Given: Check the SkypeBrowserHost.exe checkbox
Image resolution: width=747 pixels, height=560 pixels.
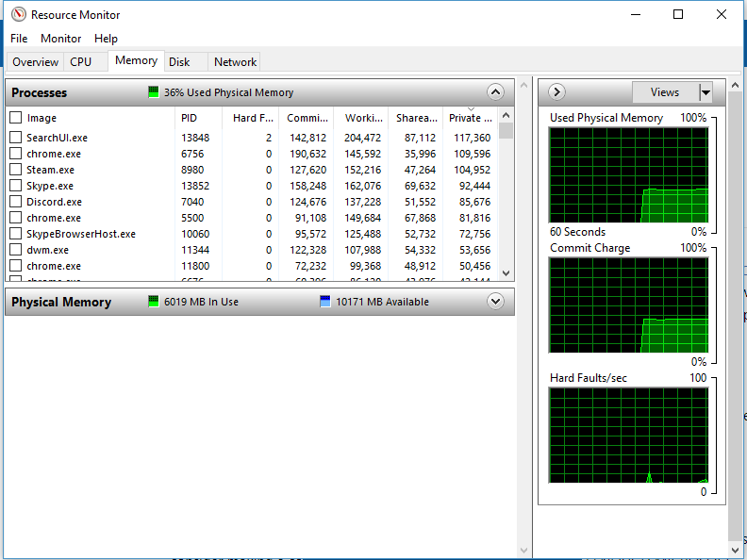Looking at the screenshot, I should 16,234.
